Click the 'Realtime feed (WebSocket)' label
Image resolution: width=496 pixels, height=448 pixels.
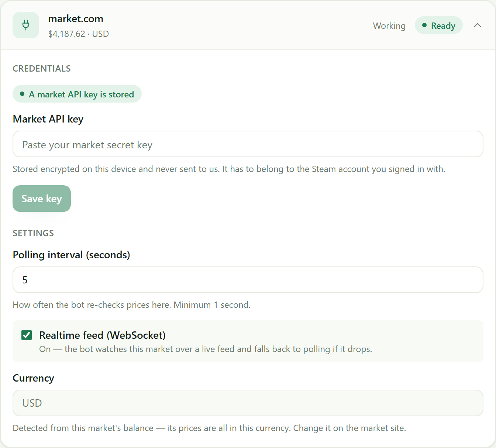click(x=103, y=335)
